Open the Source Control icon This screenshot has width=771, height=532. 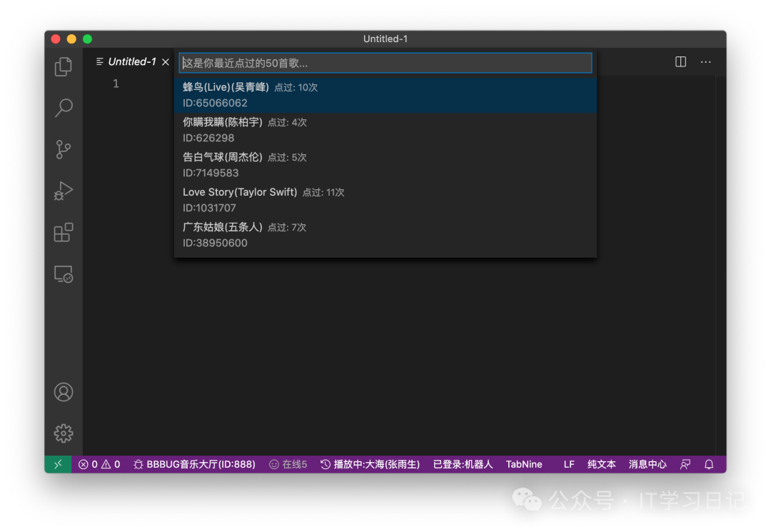(x=64, y=149)
